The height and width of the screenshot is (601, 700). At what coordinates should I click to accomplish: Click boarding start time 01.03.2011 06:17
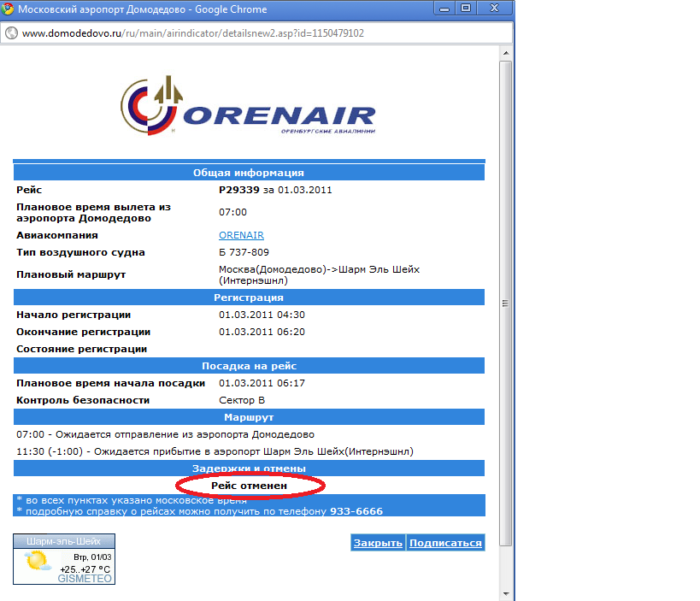pos(262,383)
